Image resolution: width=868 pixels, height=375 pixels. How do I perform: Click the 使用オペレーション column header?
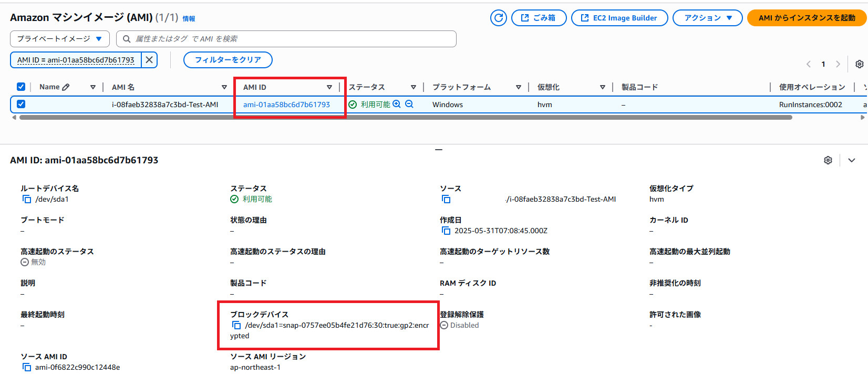[x=812, y=87]
